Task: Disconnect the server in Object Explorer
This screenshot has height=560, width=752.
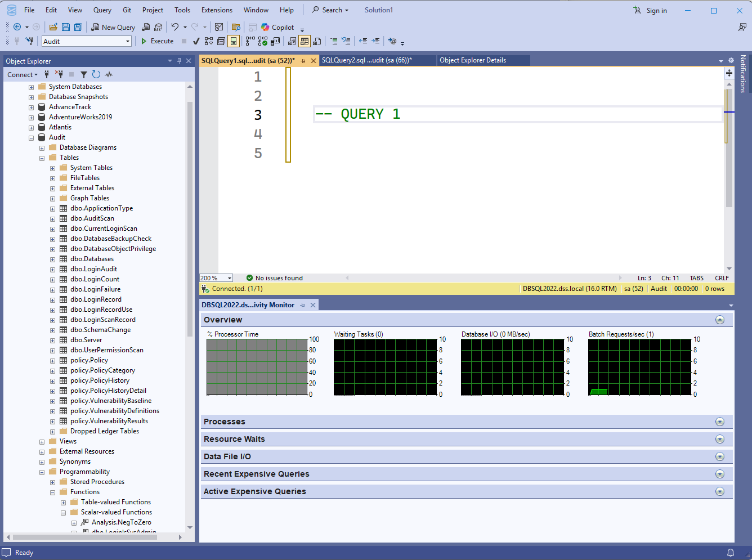Action: point(59,74)
